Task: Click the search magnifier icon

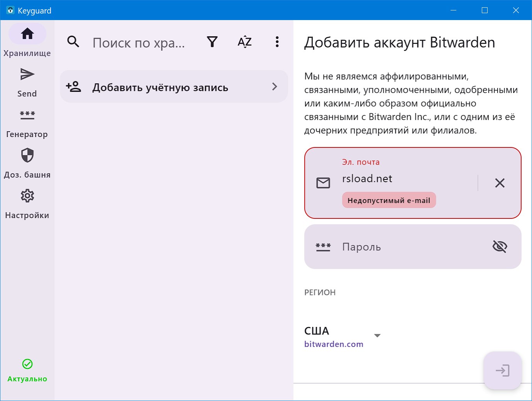Action: click(x=73, y=42)
